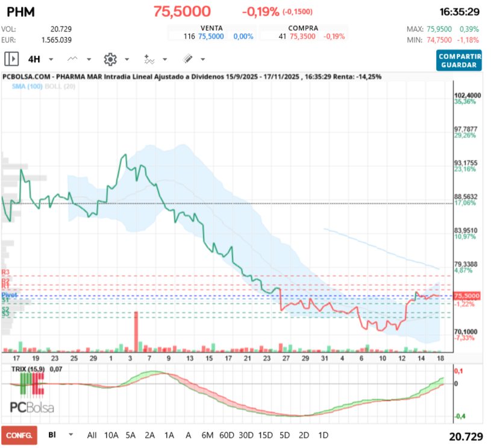This screenshot has height=448, width=491.
Task: Click the sidebar panel toggle icon
Action: tap(10, 58)
